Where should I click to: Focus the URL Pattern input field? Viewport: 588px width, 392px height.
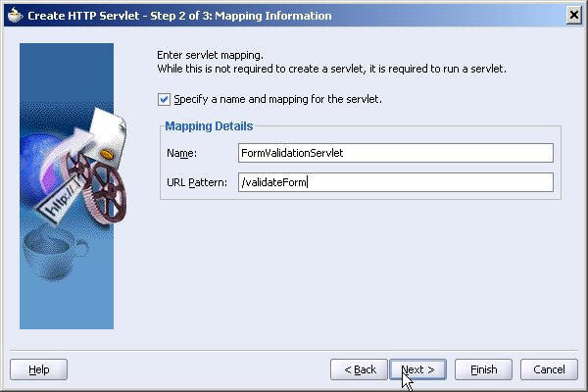click(396, 182)
